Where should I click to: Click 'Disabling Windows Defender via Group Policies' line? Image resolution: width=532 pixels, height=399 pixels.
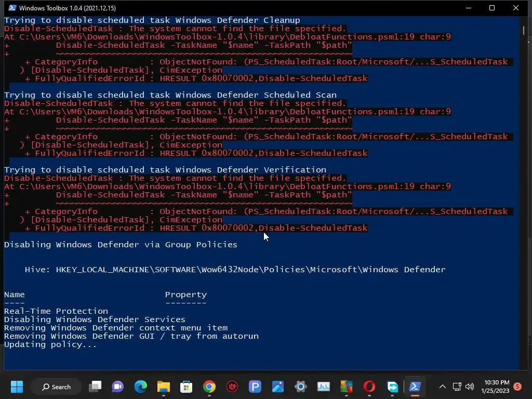tap(121, 245)
